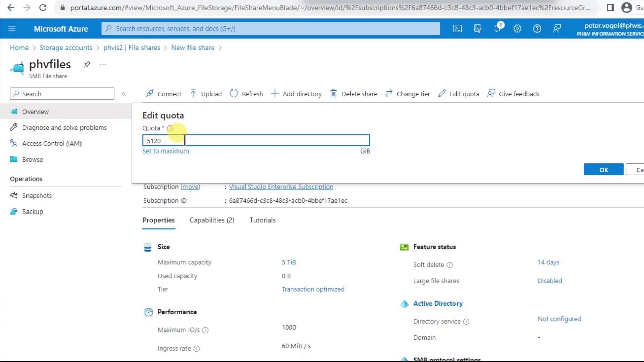Click Set to maximum link
The width and height of the screenshot is (644, 362).
pos(165,151)
